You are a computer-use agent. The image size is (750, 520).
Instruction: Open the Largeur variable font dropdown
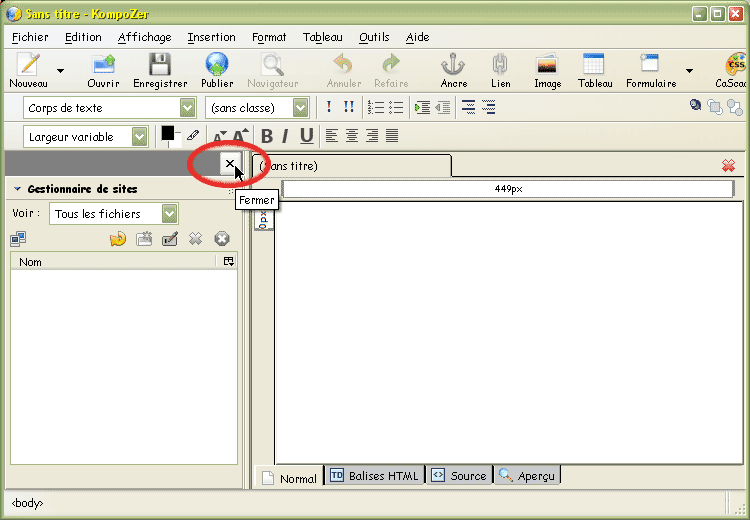pos(86,137)
